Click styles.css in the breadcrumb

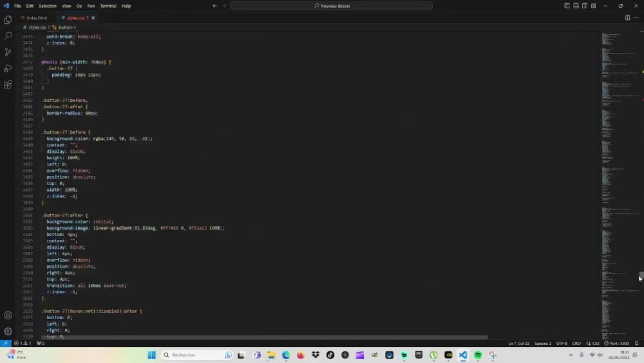(37, 27)
